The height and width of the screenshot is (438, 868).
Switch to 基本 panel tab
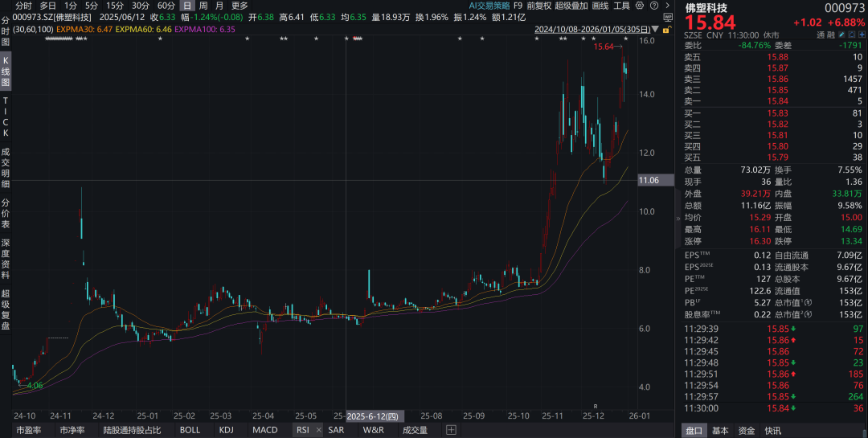(x=720, y=430)
